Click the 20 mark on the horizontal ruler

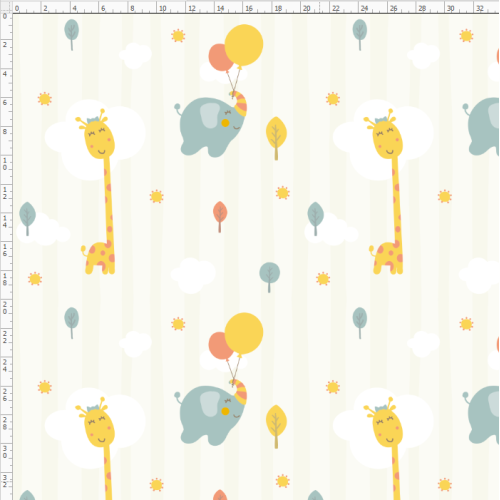tap(307, 8)
